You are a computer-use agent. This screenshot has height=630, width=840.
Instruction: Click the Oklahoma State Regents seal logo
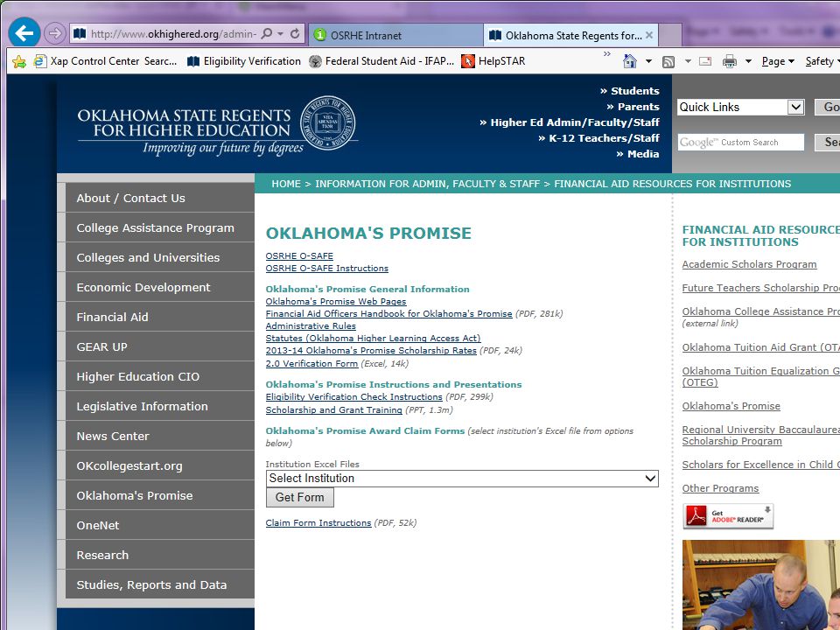(328, 122)
